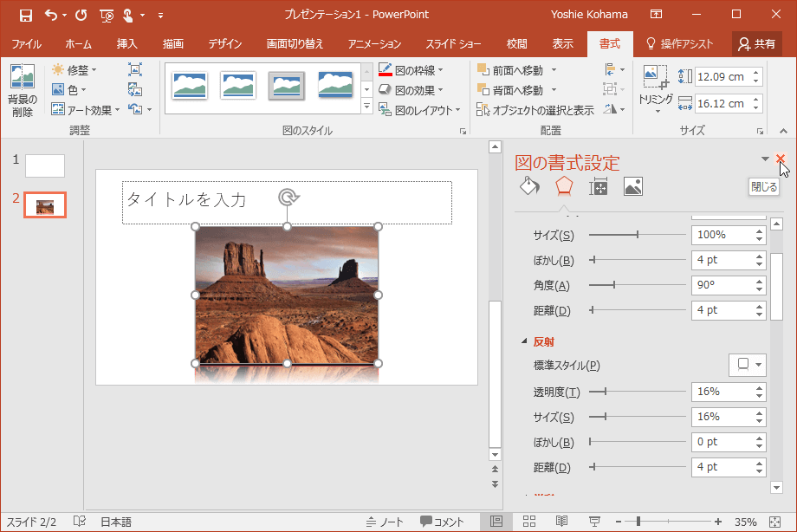The image size is (797, 532).
Task: Open the Notes (ノート) pane toggle
Action: click(x=385, y=522)
